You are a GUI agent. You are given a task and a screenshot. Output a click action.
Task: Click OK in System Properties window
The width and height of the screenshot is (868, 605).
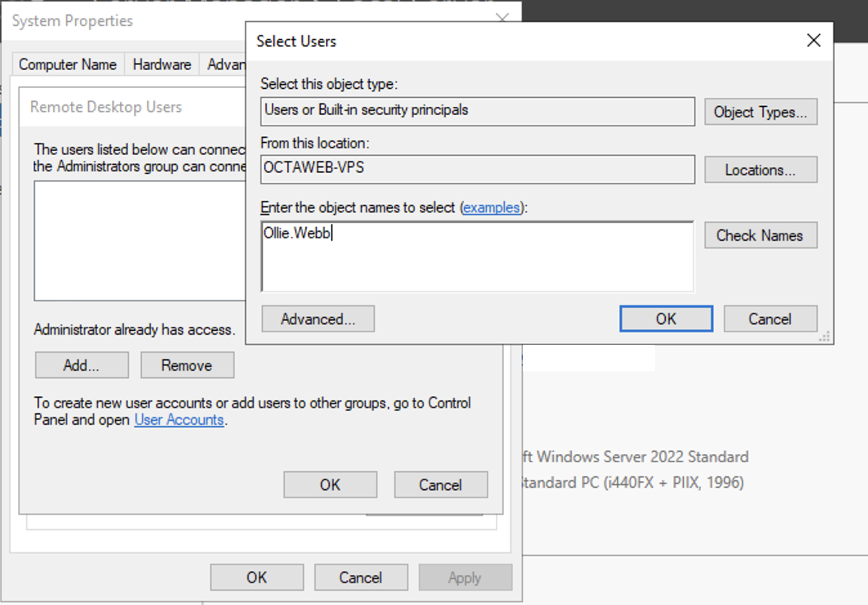(x=256, y=578)
